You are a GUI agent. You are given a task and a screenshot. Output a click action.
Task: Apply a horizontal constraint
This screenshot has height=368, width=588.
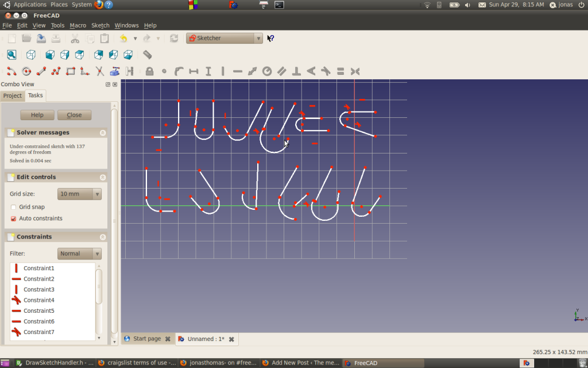coord(237,71)
